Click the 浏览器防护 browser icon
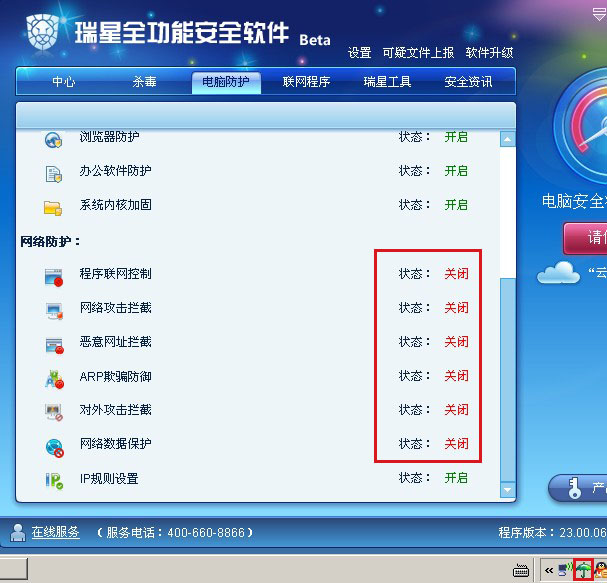This screenshot has width=607, height=583. [x=53, y=140]
